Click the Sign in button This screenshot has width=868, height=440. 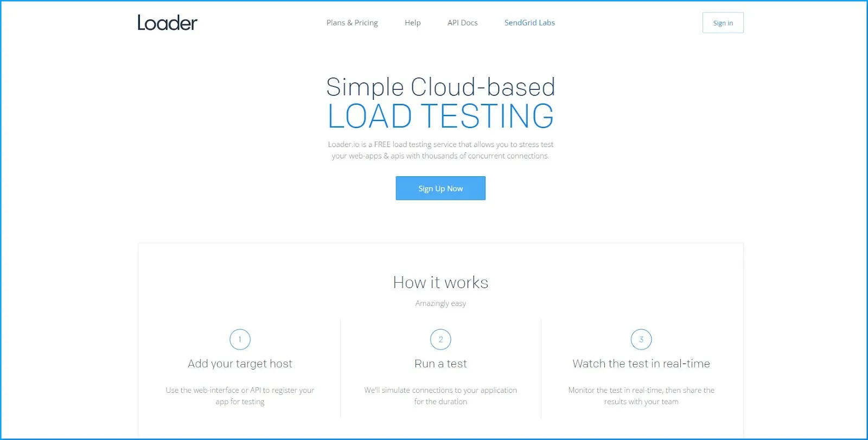(x=723, y=23)
